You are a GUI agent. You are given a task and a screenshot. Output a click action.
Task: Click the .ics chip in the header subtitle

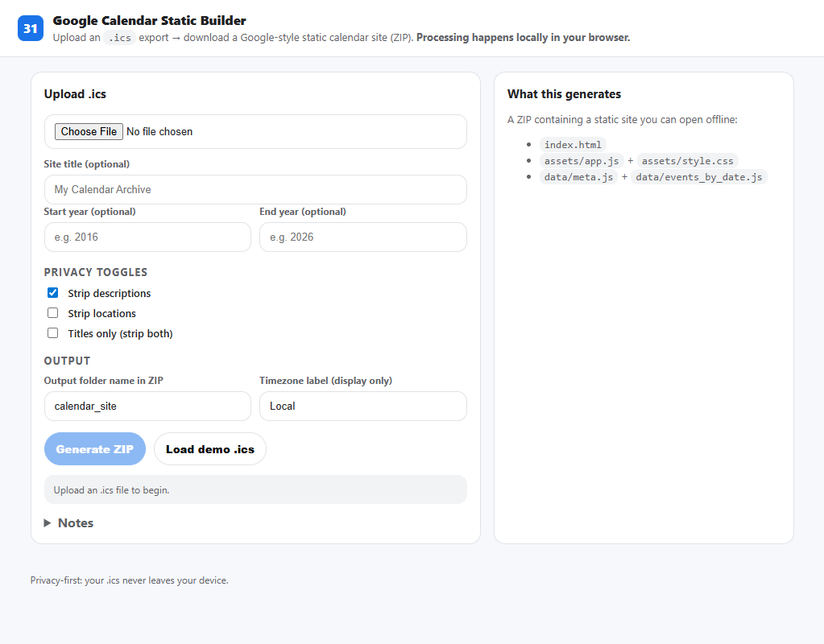(x=118, y=37)
